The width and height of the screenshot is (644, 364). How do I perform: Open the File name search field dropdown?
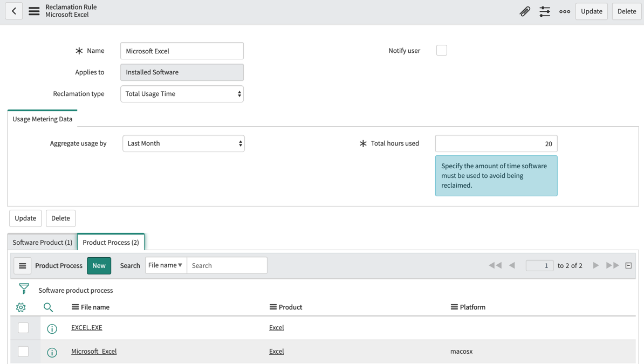pos(166,265)
